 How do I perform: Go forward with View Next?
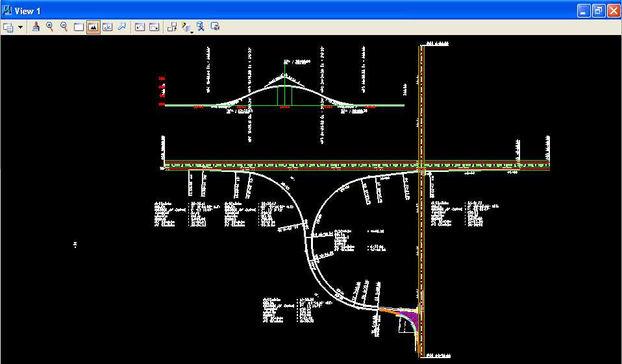pos(154,27)
